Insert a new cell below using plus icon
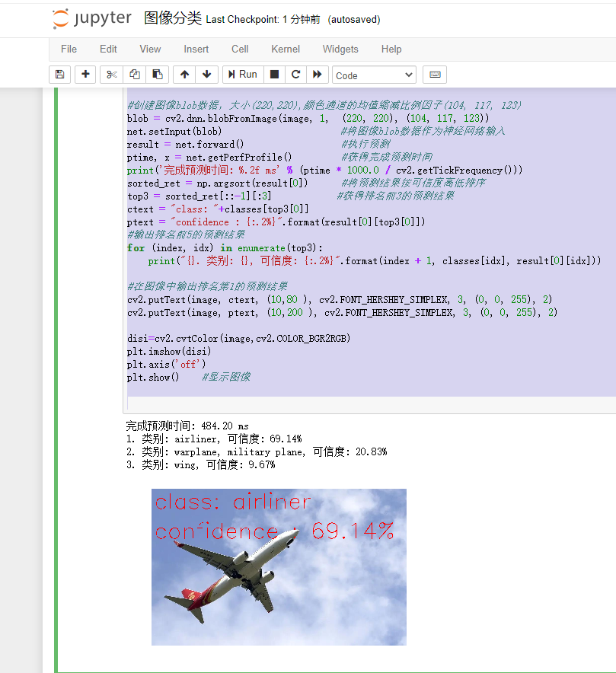 (x=85, y=74)
